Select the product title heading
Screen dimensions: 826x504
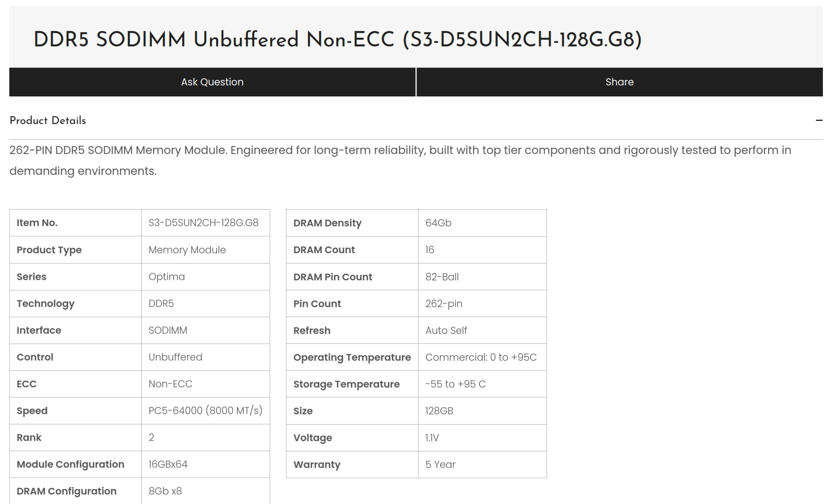337,40
